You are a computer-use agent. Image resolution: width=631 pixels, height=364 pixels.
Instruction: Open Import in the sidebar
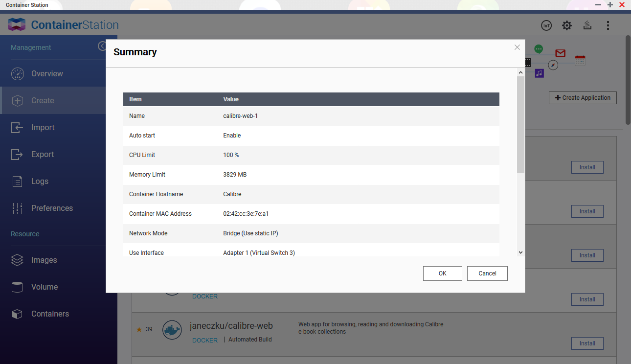[x=43, y=128]
